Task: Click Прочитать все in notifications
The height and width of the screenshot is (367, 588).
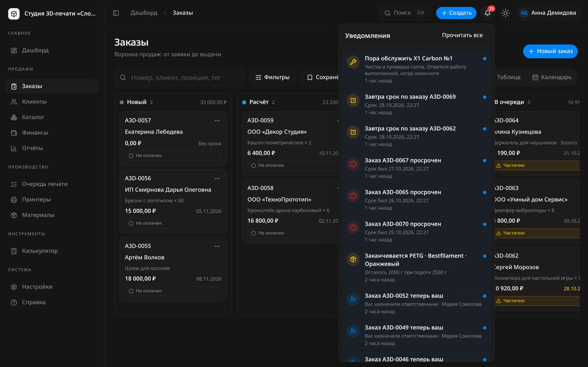Action: [x=462, y=35]
